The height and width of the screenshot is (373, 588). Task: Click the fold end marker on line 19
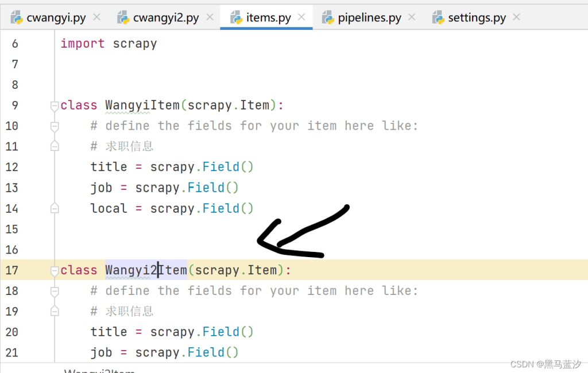click(55, 311)
